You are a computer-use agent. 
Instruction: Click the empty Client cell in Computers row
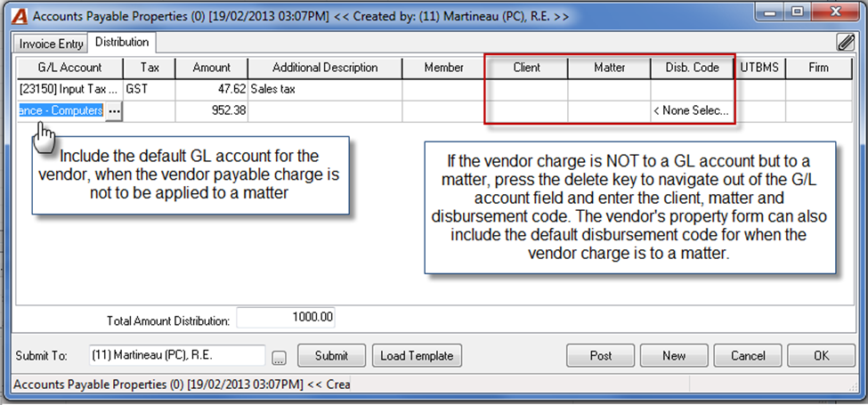526,111
